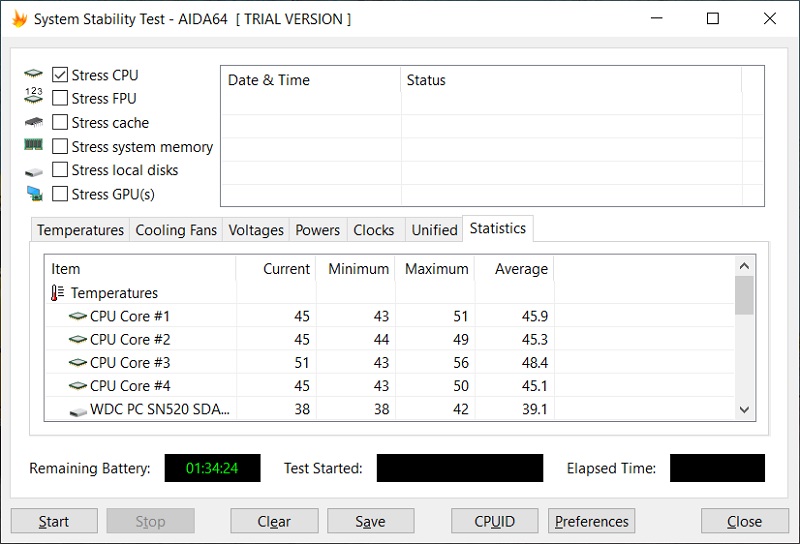Enable the Stress FPU checkbox
This screenshot has width=800, height=544.
pyautogui.click(x=60, y=98)
